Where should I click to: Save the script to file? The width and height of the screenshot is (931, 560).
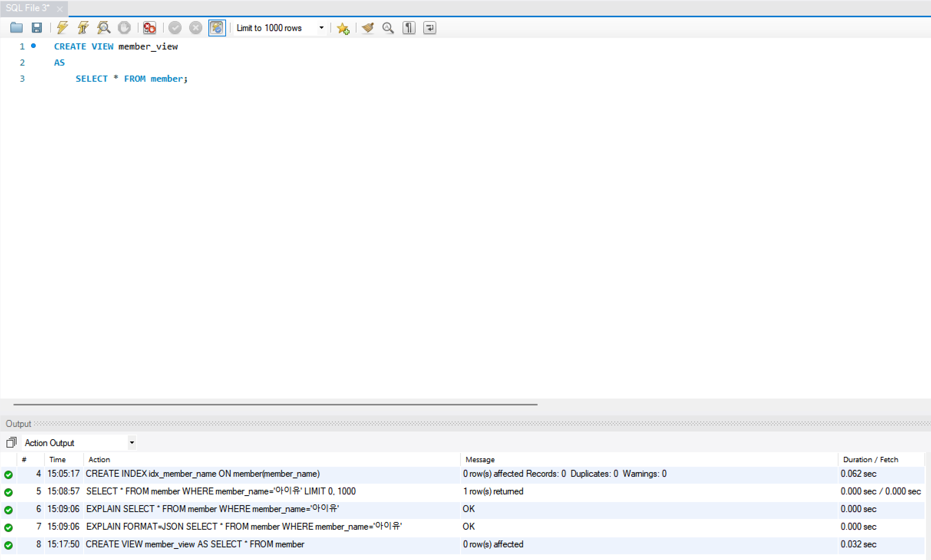37,28
